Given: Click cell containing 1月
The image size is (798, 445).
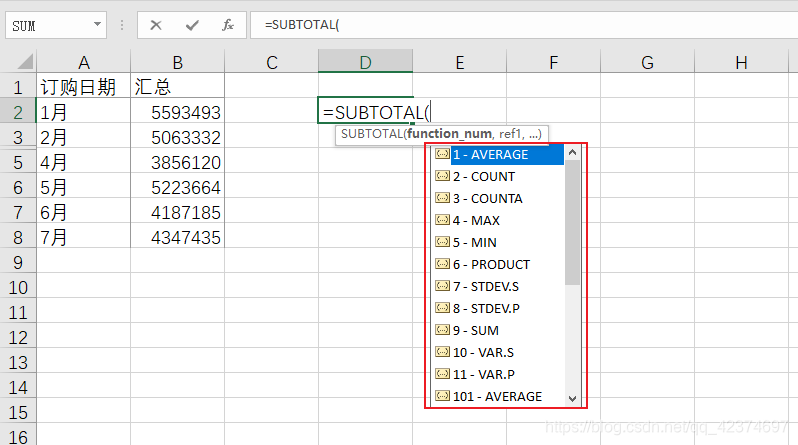Looking at the screenshot, I should 83,112.
